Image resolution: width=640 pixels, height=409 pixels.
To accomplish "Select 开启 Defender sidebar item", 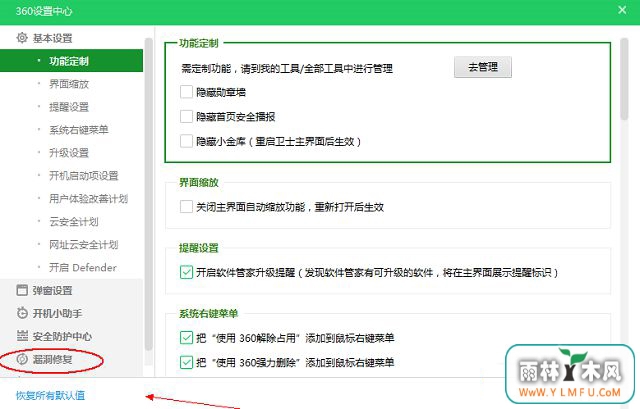I will 83,267.
